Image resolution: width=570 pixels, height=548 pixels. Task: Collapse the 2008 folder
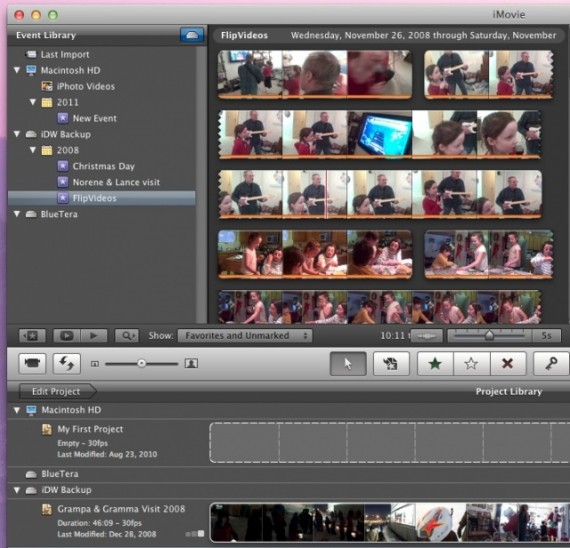(x=33, y=150)
